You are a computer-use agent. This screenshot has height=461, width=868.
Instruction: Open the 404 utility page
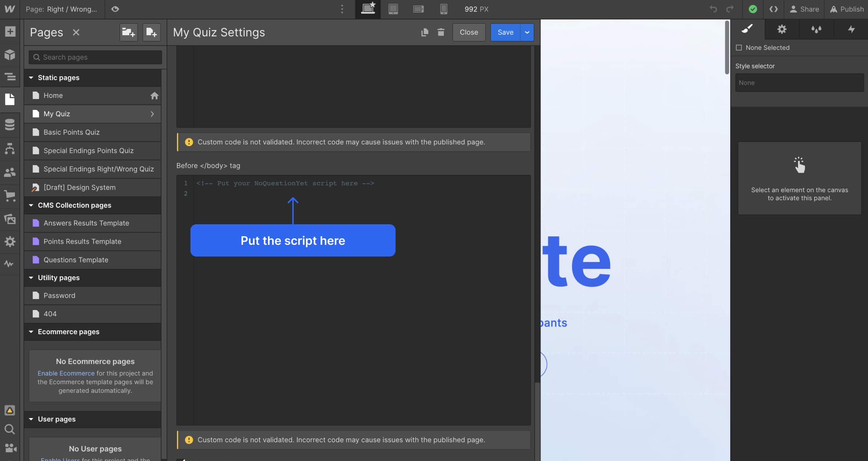(x=93, y=314)
